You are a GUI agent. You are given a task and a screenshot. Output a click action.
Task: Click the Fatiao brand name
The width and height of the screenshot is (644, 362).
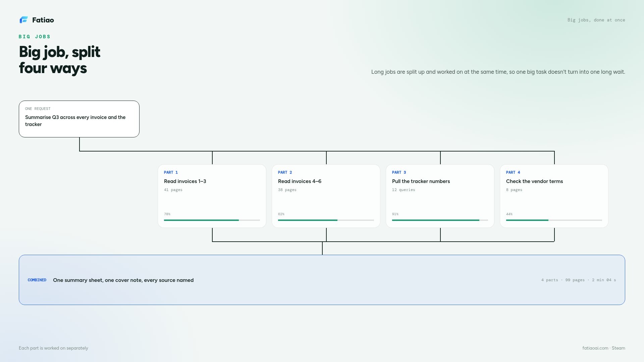[x=43, y=20]
